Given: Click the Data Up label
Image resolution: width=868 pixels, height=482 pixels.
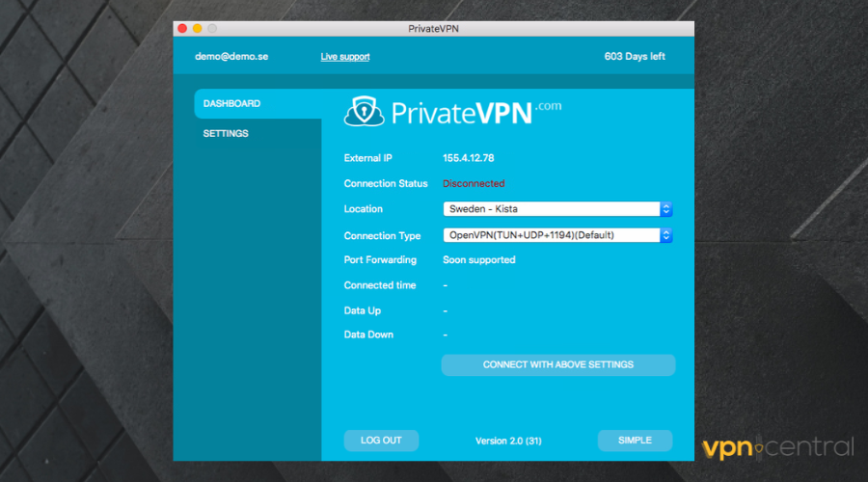Looking at the screenshot, I should click(362, 311).
